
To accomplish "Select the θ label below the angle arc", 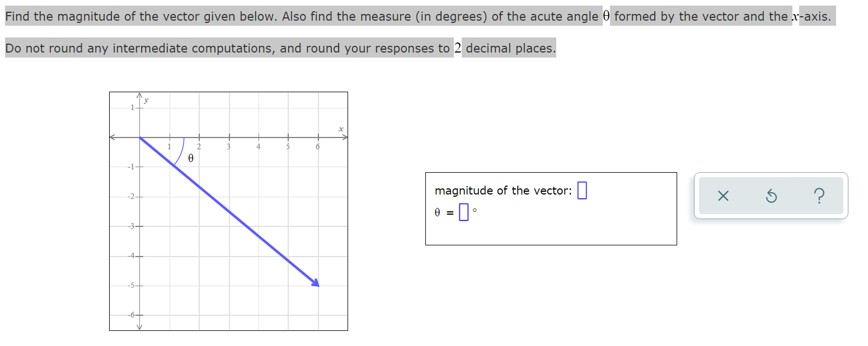I will point(190,159).
